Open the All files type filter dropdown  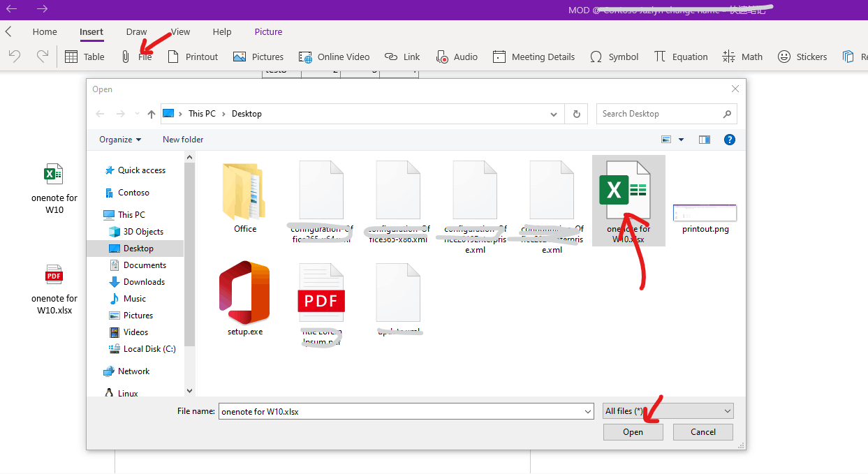(668, 411)
